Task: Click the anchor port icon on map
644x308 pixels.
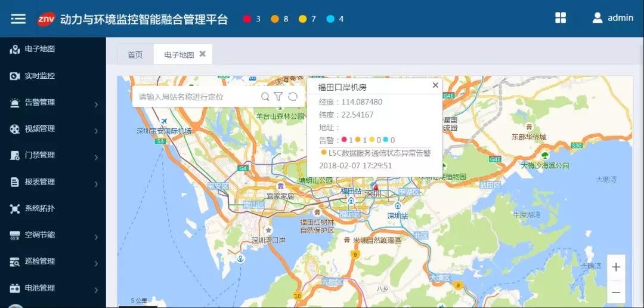Action: coord(241,258)
